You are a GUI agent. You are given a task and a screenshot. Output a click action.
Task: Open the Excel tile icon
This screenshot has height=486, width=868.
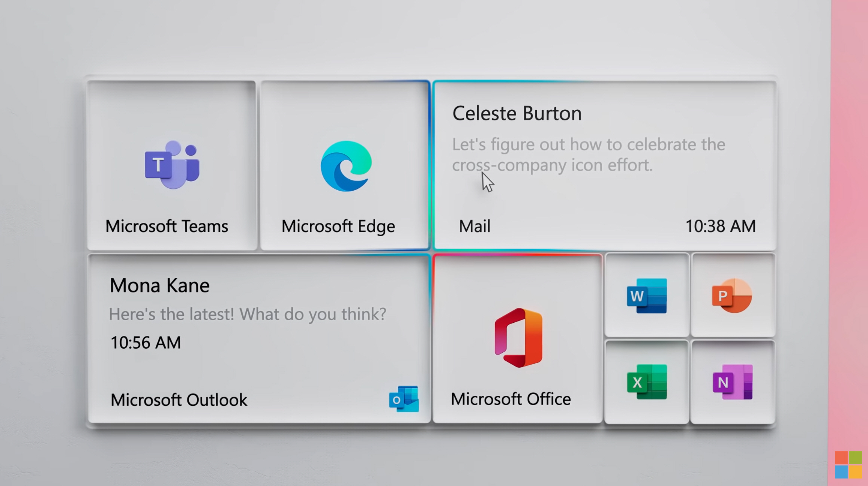[x=647, y=382]
